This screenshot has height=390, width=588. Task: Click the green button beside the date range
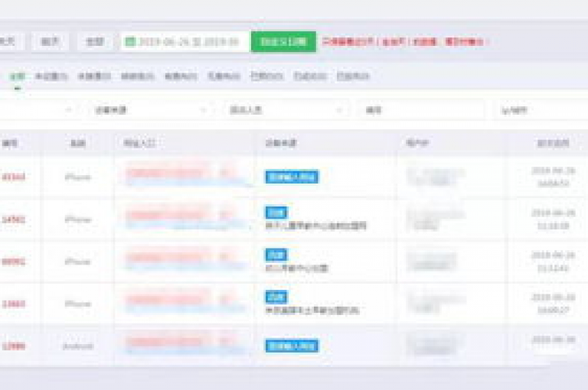click(283, 41)
